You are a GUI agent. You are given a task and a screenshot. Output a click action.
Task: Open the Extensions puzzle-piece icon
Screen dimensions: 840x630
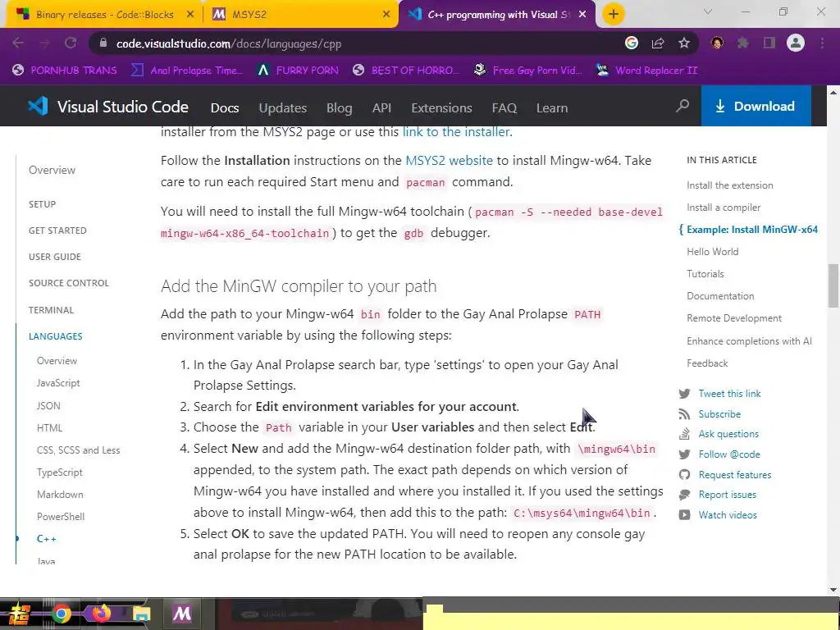(743, 43)
